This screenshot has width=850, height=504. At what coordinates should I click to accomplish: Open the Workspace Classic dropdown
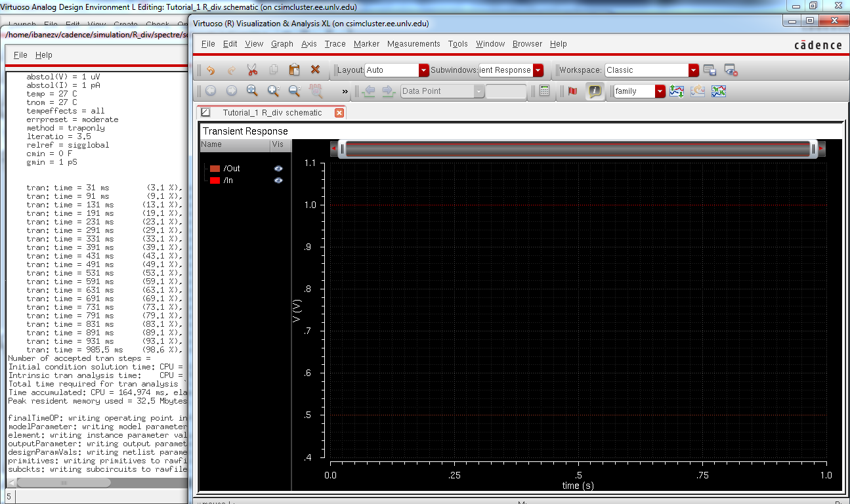[x=651, y=70]
